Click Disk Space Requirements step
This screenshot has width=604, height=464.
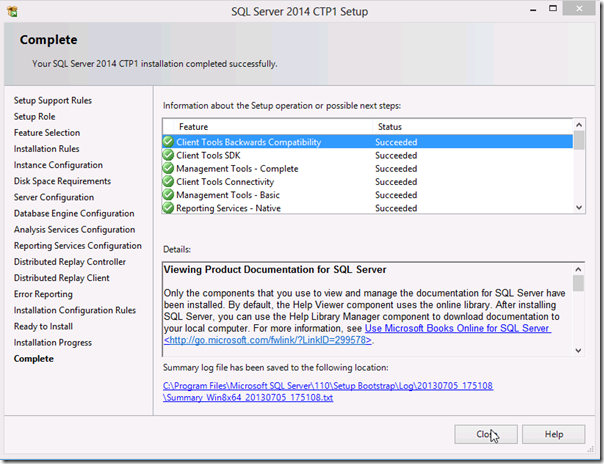point(62,181)
